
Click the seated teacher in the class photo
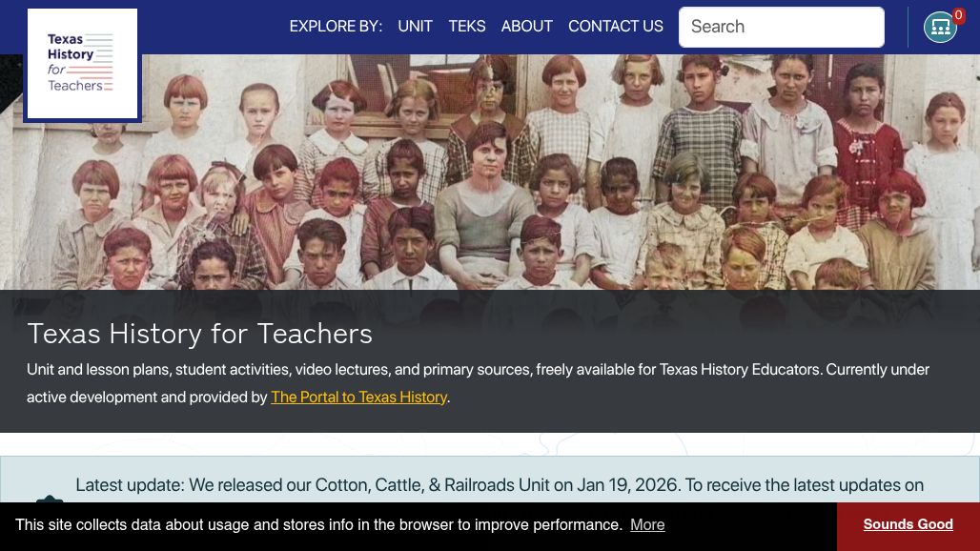click(484, 206)
